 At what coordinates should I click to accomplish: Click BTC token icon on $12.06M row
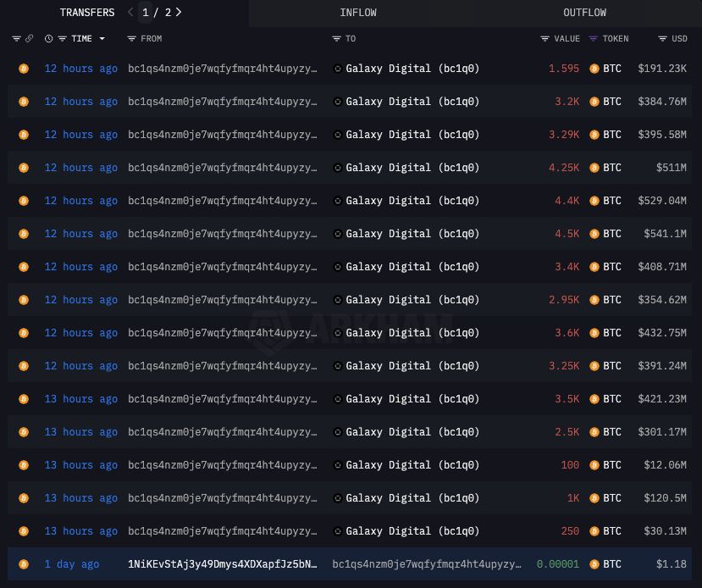pyautogui.click(x=594, y=465)
